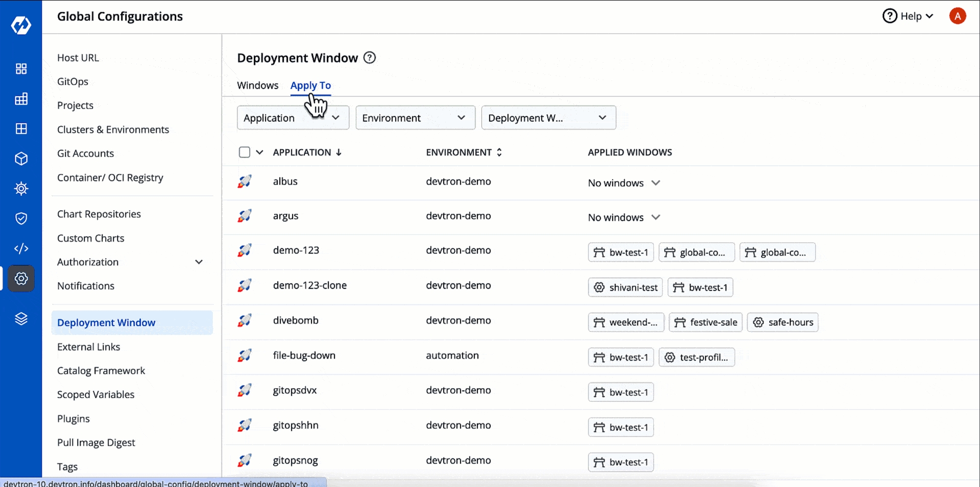Click the Devtron logo icon
Screen dimensions: 980x487
click(x=21, y=25)
